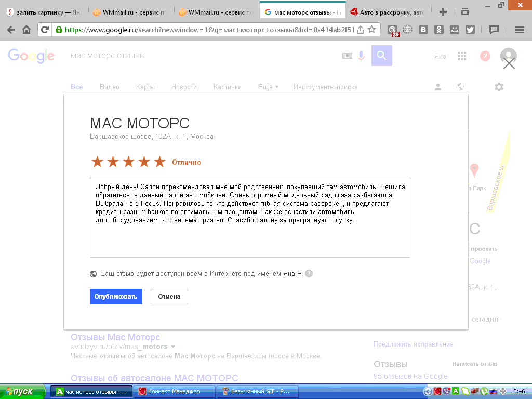This screenshot has width=532, height=399.
Task: Click inside the review text area
Action: (x=250, y=217)
